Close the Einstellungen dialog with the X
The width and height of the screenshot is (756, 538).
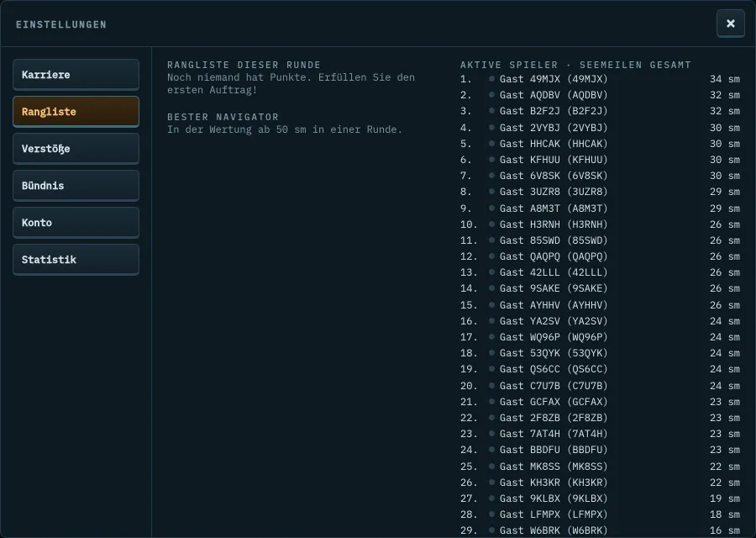coord(731,24)
